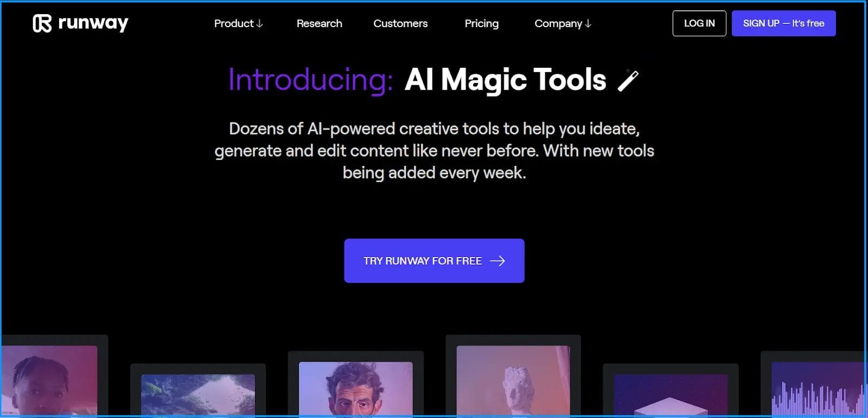
Task: Click the LOG IN button
Action: click(x=699, y=23)
